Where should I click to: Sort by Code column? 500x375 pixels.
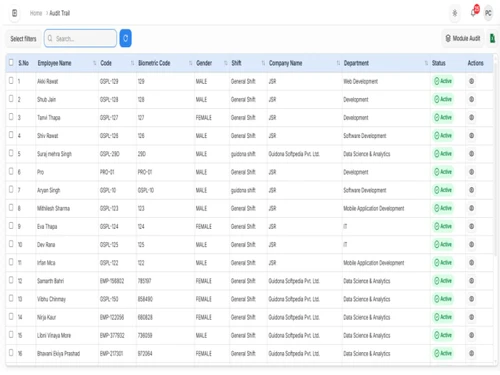(x=132, y=63)
